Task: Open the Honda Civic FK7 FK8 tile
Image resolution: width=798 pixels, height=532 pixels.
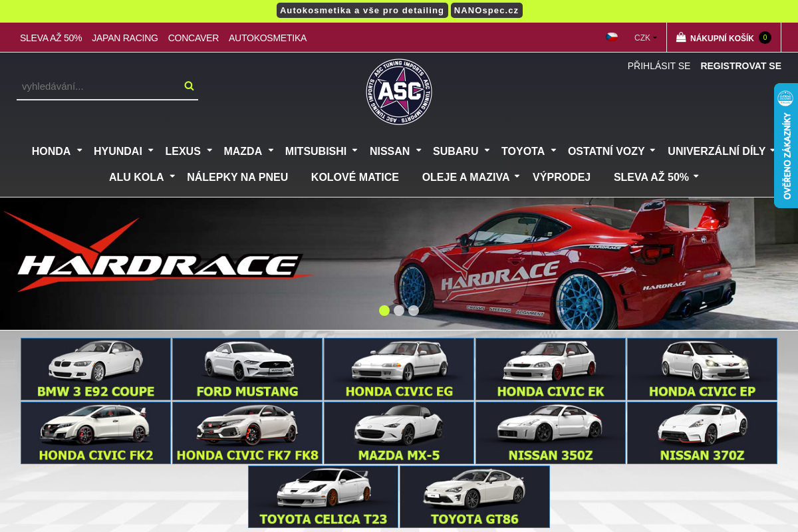Action: click(x=247, y=433)
